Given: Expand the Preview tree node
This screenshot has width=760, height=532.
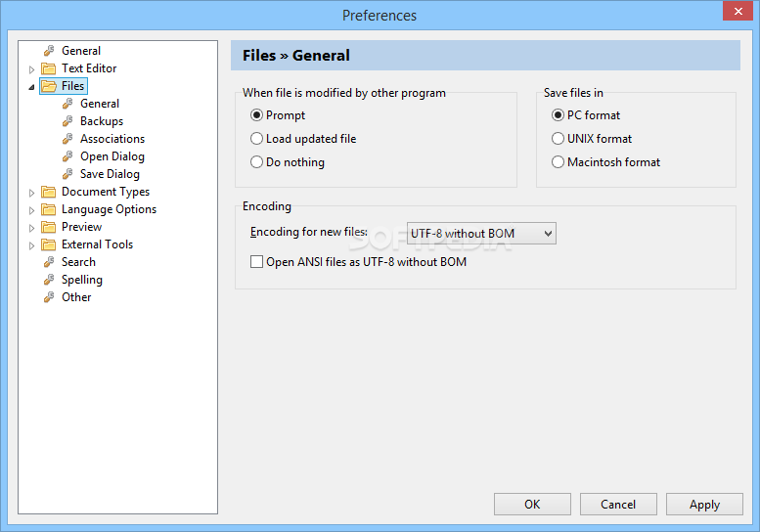Looking at the screenshot, I should [31, 228].
